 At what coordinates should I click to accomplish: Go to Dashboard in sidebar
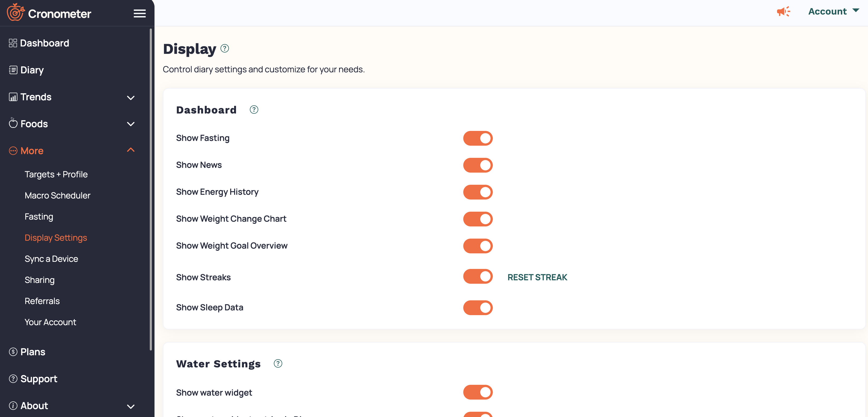(x=45, y=43)
